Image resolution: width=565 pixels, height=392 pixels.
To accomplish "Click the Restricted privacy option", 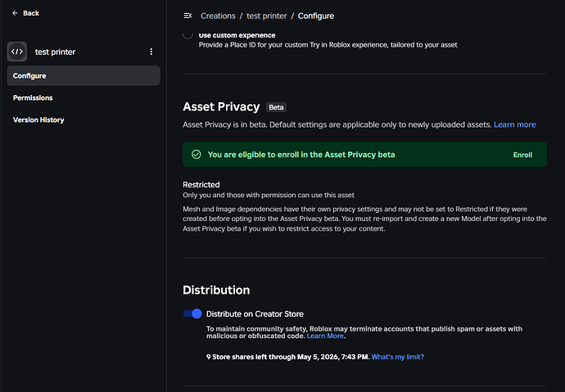I will [201, 185].
